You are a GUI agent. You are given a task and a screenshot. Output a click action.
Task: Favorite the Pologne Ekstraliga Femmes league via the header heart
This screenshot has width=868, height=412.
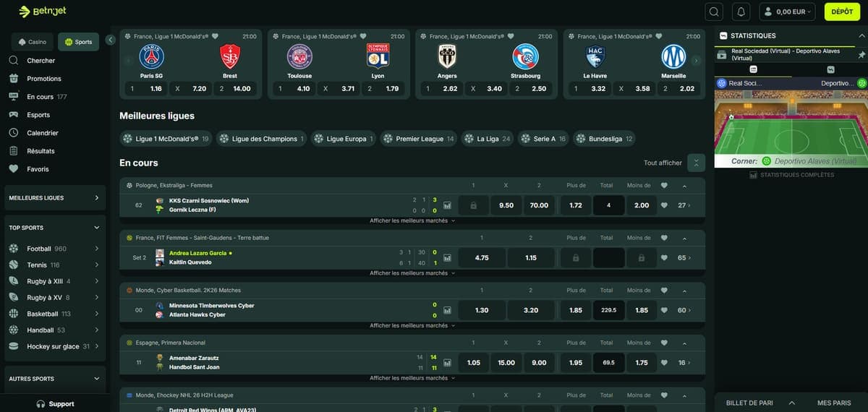[x=664, y=186]
